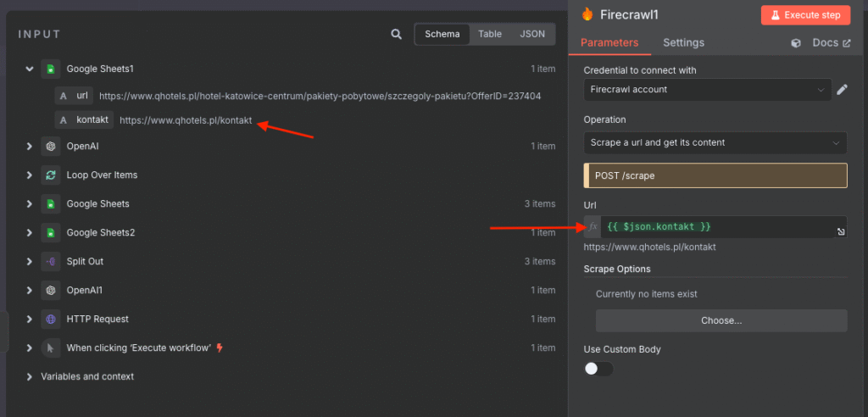Toggle the Use Custom Body switch
This screenshot has width=868, height=417.
(598, 369)
